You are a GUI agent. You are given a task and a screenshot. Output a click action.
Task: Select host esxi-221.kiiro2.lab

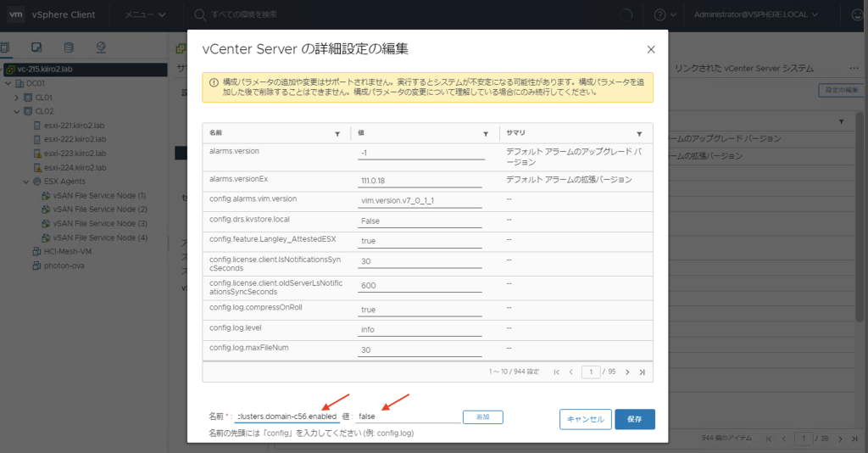click(75, 126)
